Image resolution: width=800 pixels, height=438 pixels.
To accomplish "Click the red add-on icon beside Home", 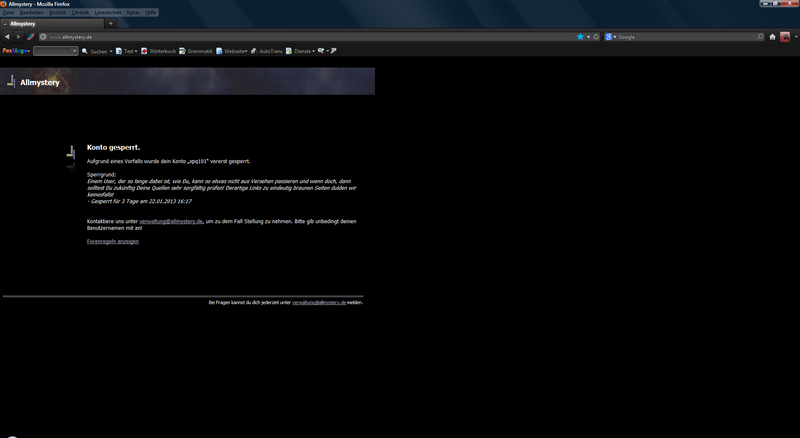I will (x=785, y=37).
